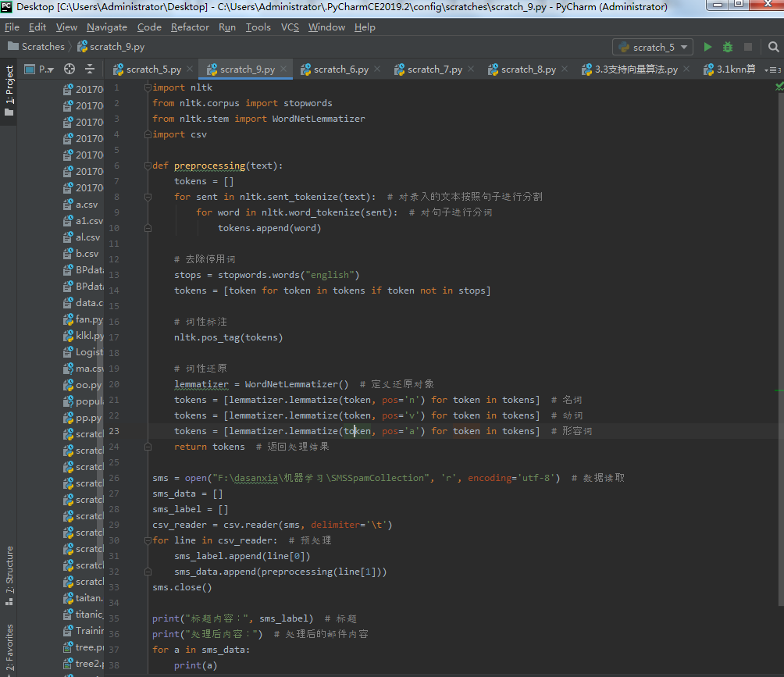The image size is (784, 677).
Task: Open run configuration dropdown scratch_5
Action: click(653, 47)
